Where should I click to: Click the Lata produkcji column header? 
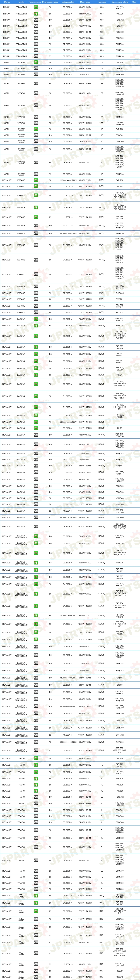click(x=68, y=2)
